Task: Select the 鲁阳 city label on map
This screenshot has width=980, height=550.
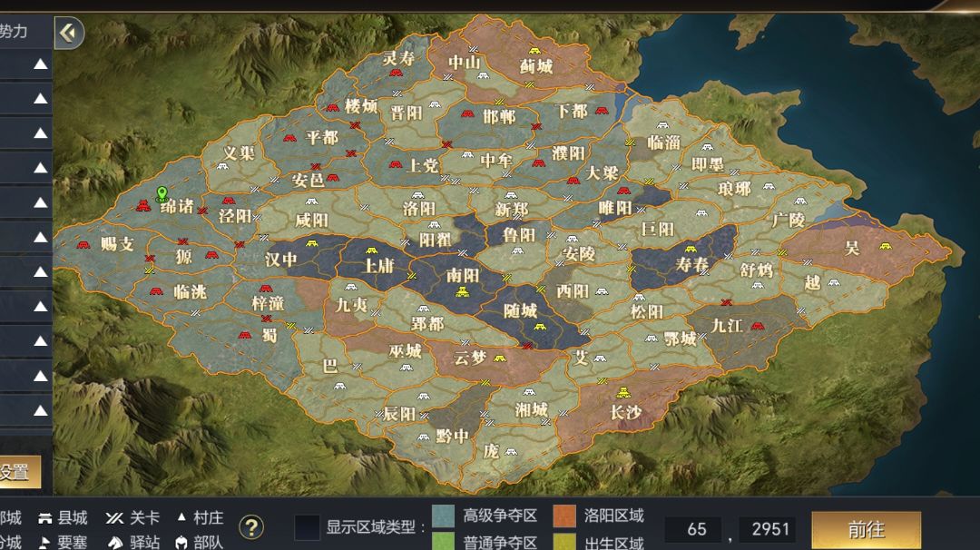Action: pos(519,235)
